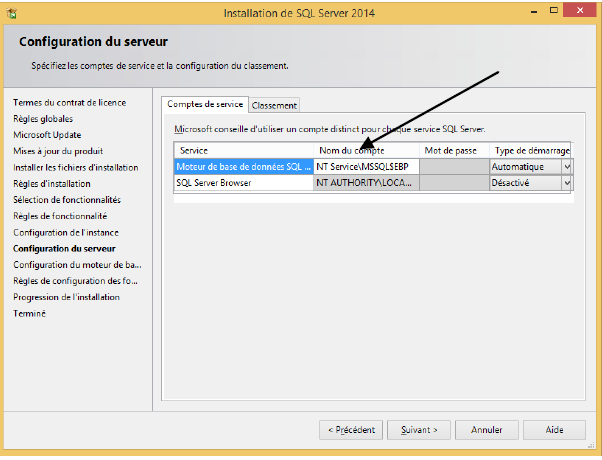Select Progression de l'installation step
The image size is (602, 460).
pos(66,297)
